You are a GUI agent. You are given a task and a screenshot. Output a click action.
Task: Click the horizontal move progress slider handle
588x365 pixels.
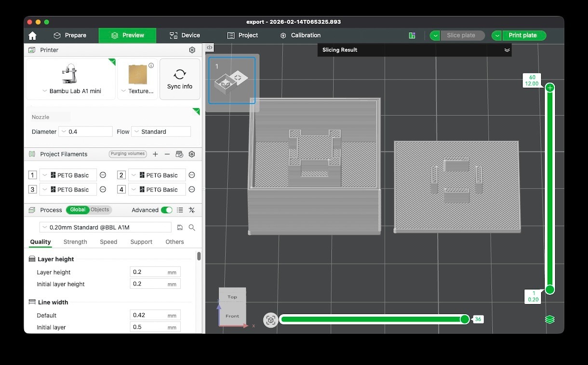(465, 319)
